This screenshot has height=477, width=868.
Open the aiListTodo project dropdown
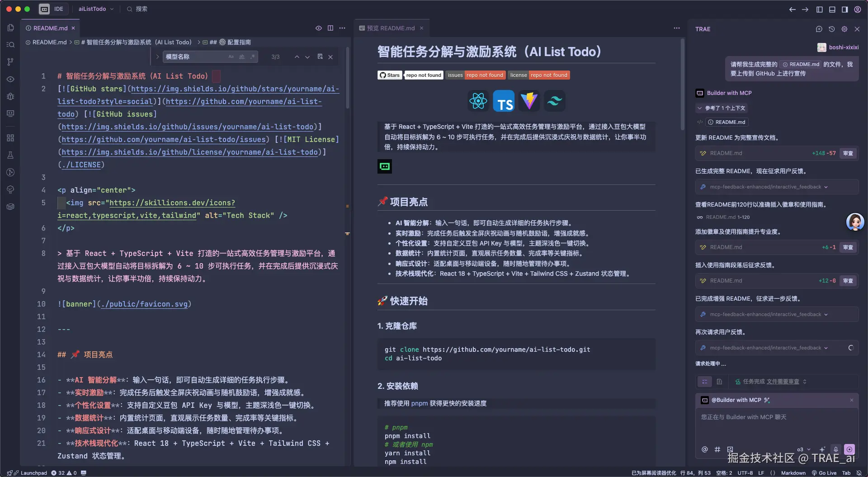96,9
